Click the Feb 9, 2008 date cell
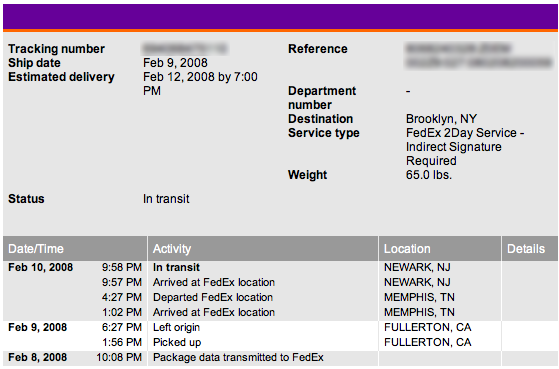559x369 pixels. point(37,327)
